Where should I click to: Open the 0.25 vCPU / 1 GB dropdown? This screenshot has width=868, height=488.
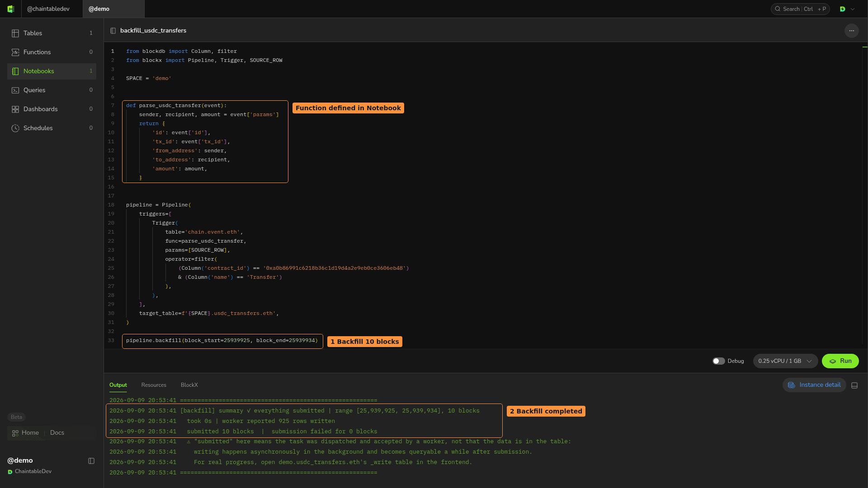785,361
